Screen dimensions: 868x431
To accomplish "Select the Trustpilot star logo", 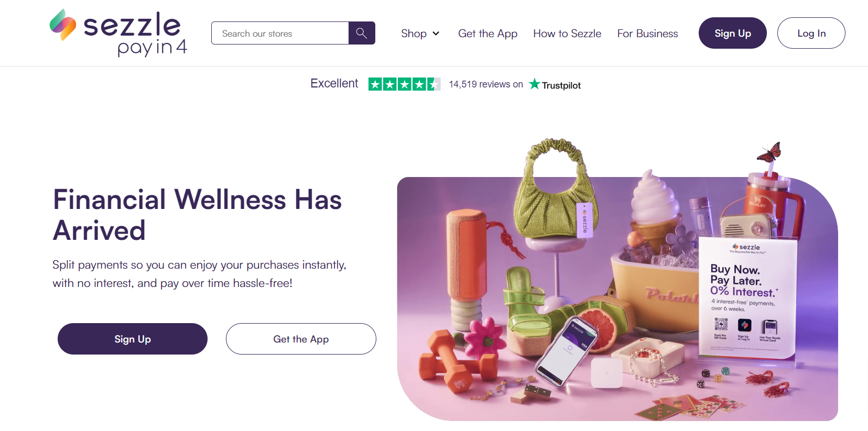I will (x=534, y=84).
